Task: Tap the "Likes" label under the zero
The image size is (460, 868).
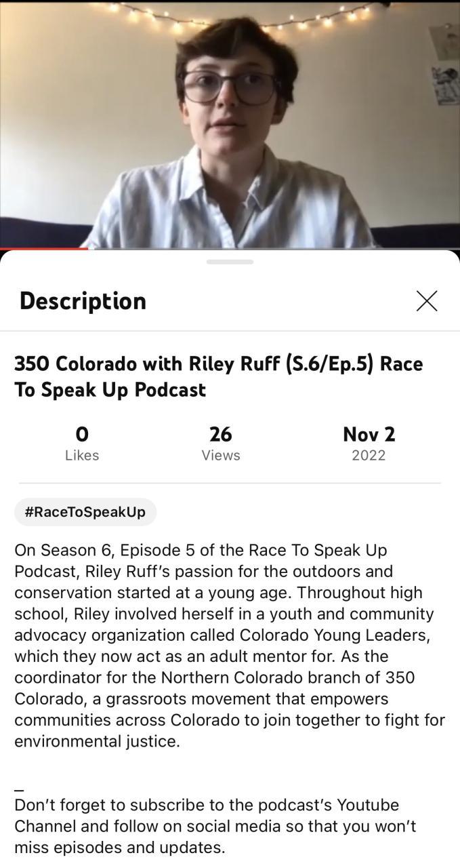Action: coord(82,455)
